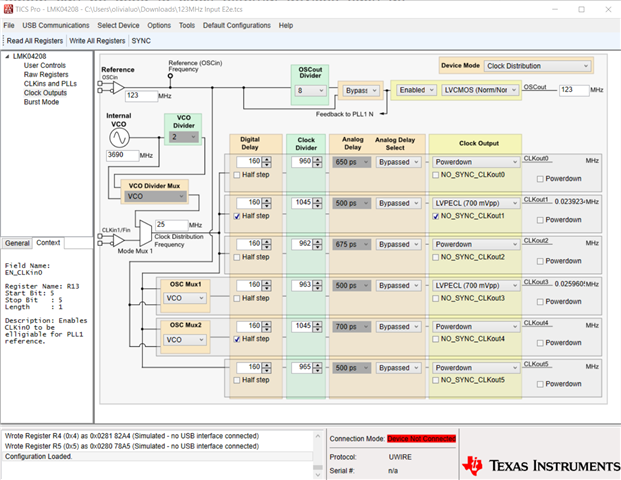Click the Reference (OSCin) Frequency probe node
Image resolution: width=621 pixels, height=480 pixels.
(170, 76)
